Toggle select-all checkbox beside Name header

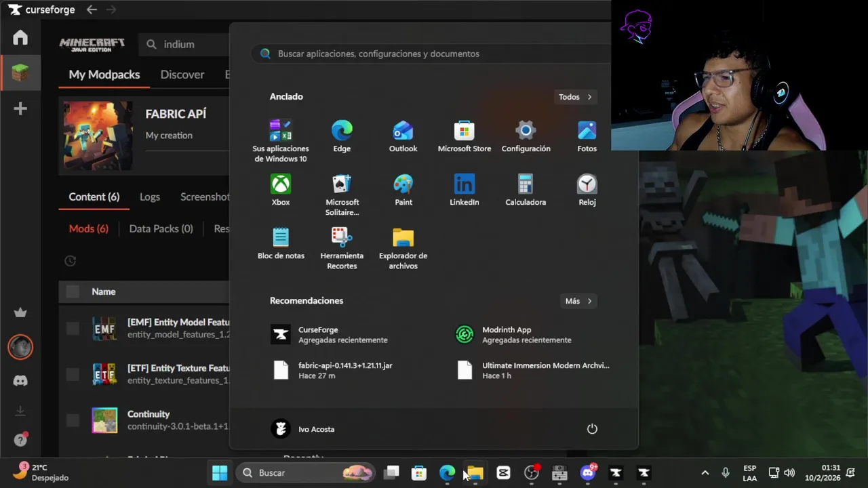[73, 291]
